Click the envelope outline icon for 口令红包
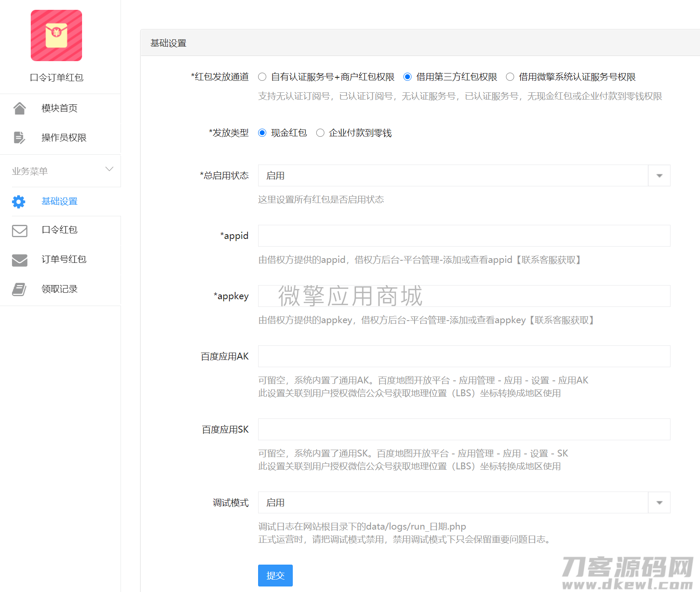 pyautogui.click(x=20, y=230)
